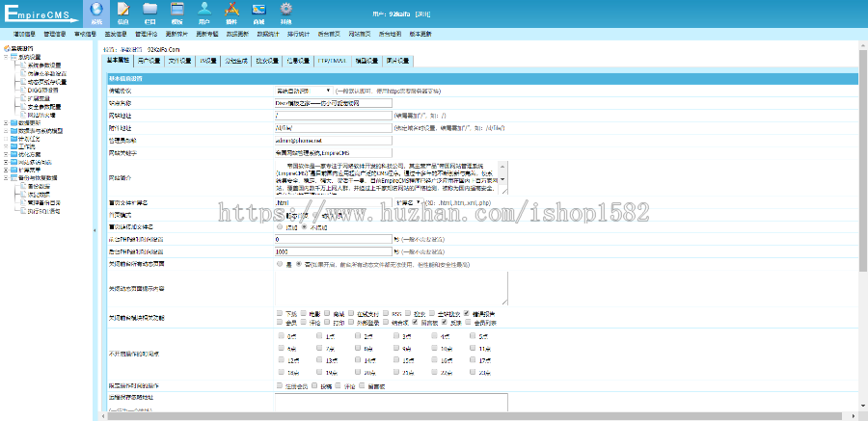
Task: Open the transfer protocol dropdown
Action: [304, 91]
